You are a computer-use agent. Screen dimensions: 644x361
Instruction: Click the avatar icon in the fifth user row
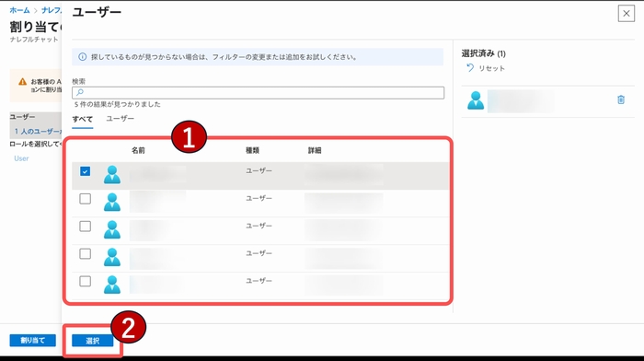pyautogui.click(x=112, y=285)
